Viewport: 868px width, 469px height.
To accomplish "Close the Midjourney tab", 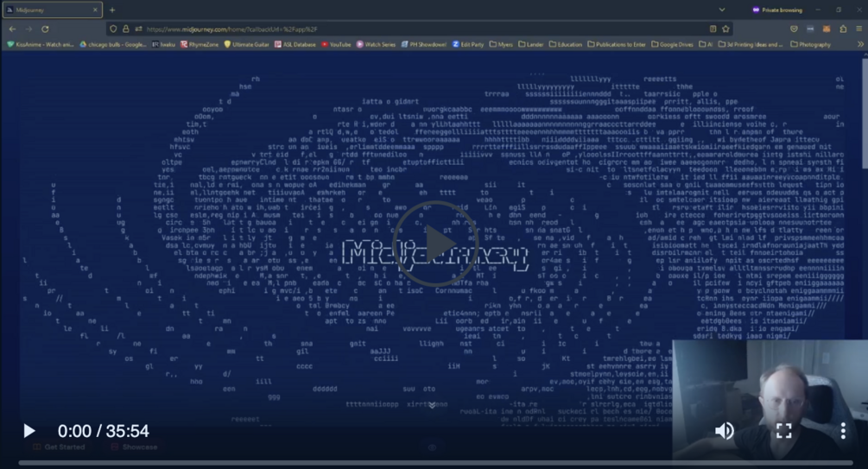I will tap(95, 10).
